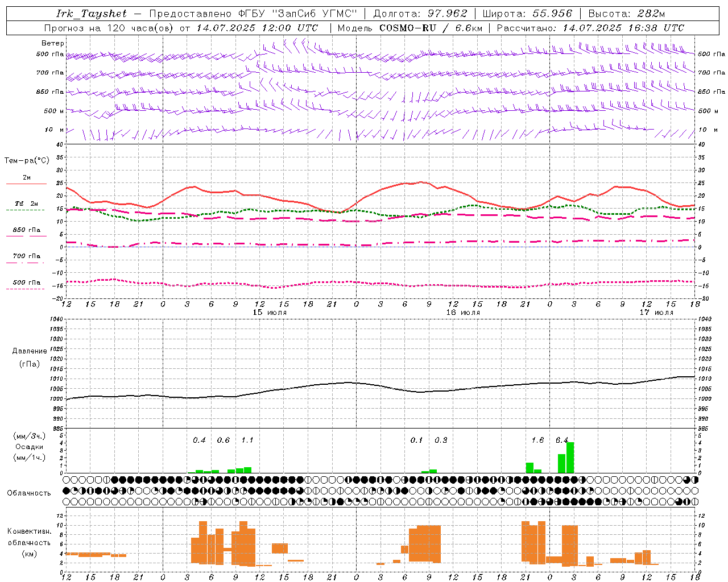
Task: Click the '16 июля' date label
Action: [x=463, y=313]
